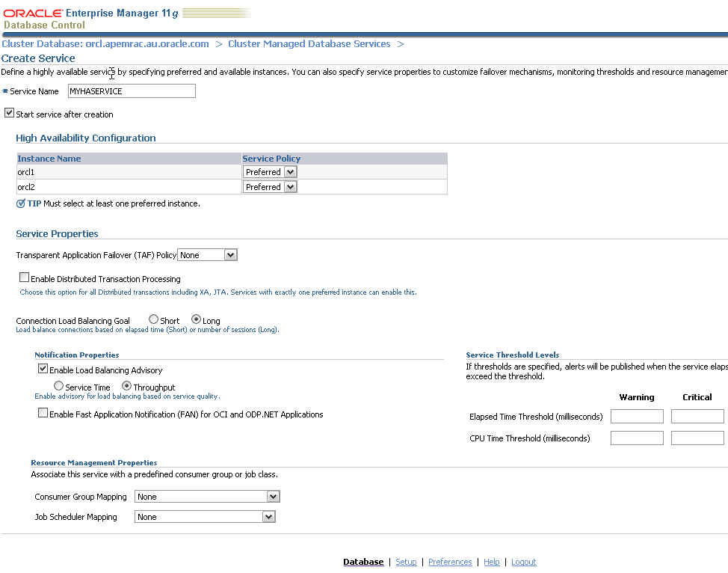Image resolution: width=728 pixels, height=573 pixels.
Task: Choose Throughput advisory option
Action: tap(127, 387)
